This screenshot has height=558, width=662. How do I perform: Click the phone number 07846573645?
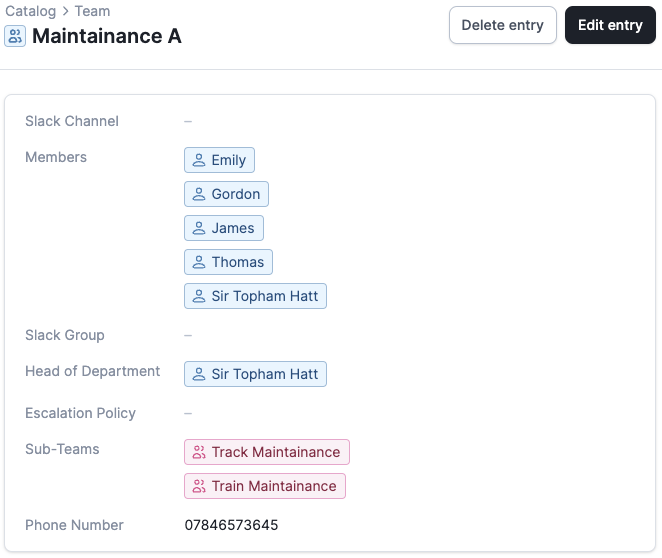231,525
